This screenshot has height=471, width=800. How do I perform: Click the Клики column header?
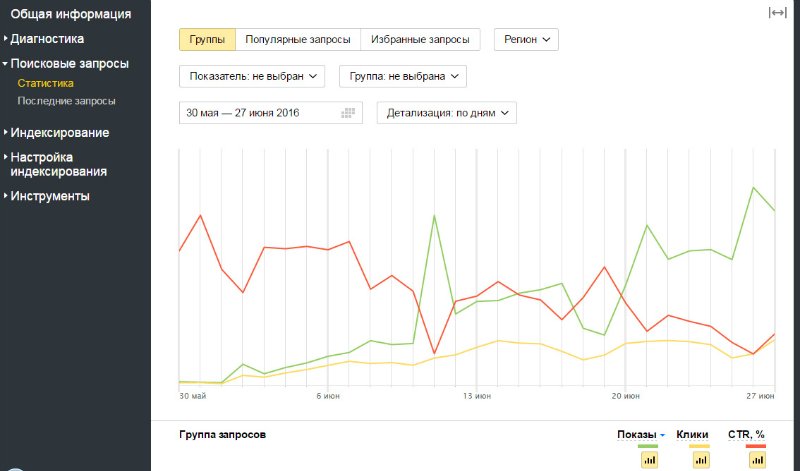point(692,435)
